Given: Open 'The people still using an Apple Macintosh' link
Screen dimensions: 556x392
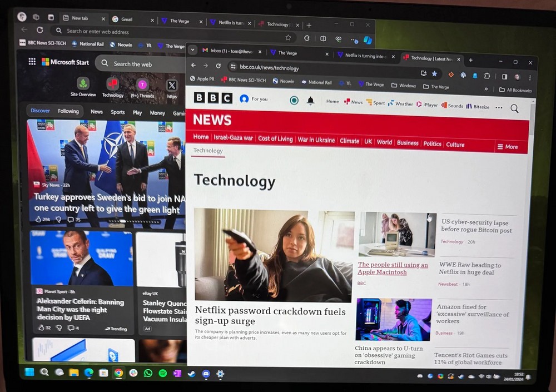Looking at the screenshot, I should 393,269.
